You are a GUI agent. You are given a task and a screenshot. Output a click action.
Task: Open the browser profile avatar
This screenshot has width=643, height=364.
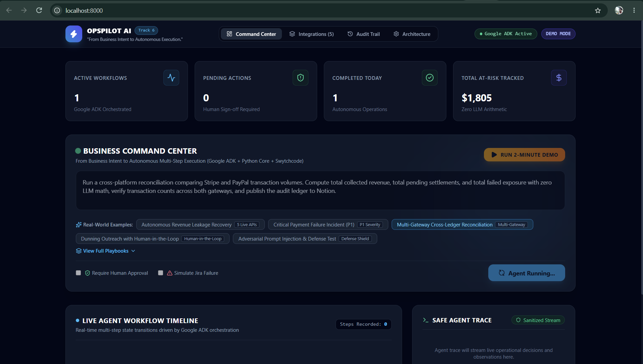click(619, 10)
